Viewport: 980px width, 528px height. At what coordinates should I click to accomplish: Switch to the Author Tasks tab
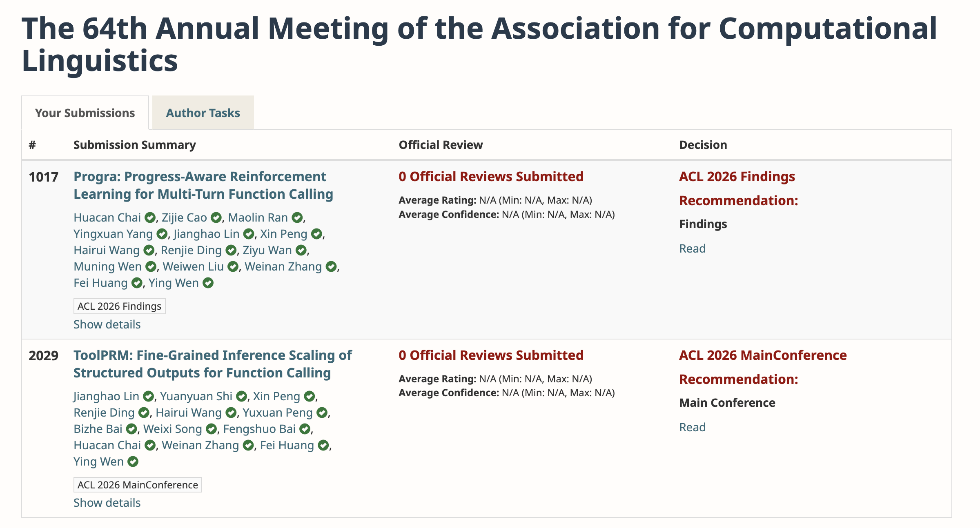203,113
